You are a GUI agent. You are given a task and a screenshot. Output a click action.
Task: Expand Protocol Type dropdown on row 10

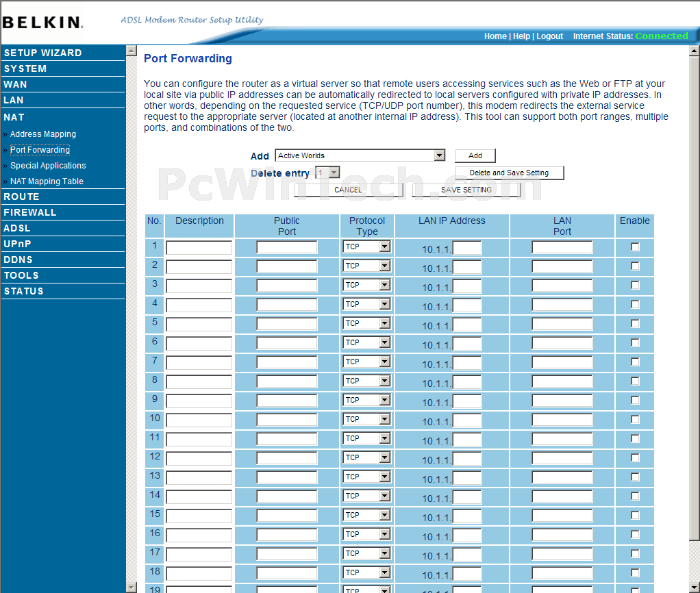[x=366, y=420]
